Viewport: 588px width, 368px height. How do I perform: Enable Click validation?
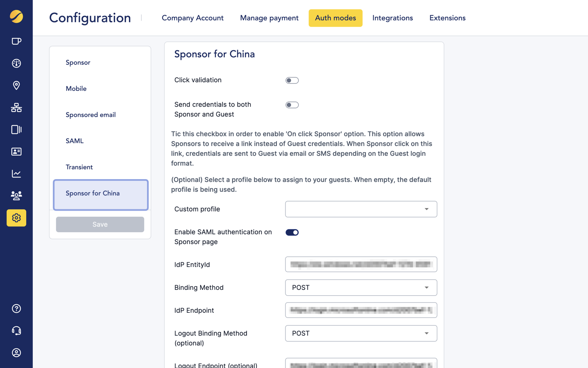292,80
